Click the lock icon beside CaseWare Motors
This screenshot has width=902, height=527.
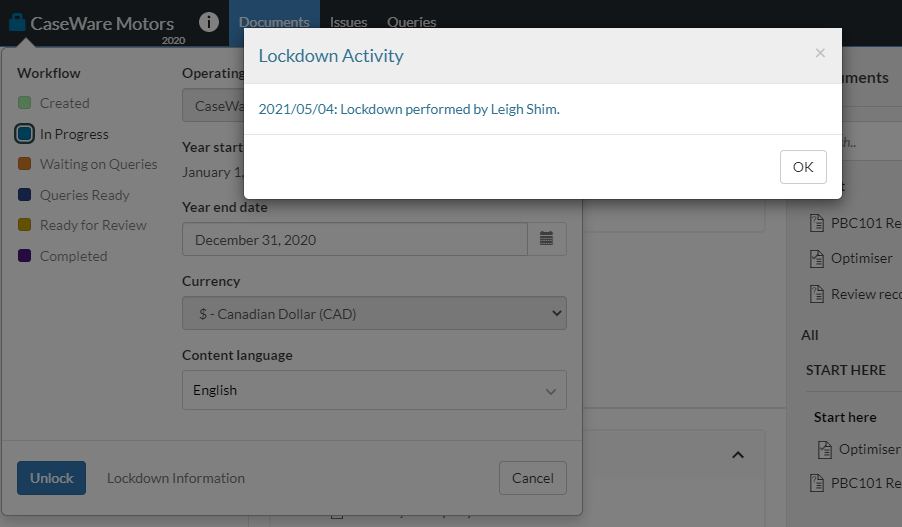17,22
